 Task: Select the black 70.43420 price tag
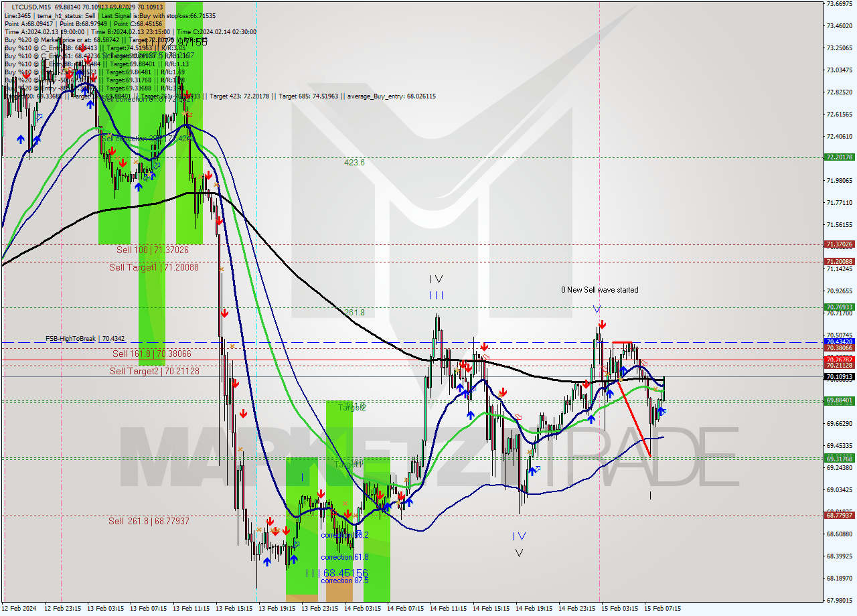pos(839,341)
